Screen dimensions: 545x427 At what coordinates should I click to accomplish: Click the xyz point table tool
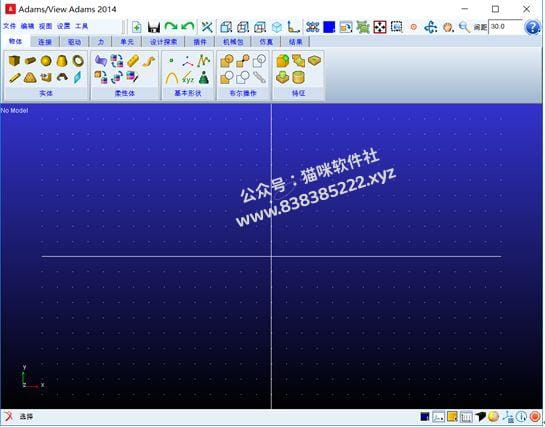pyautogui.click(x=188, y=78)
